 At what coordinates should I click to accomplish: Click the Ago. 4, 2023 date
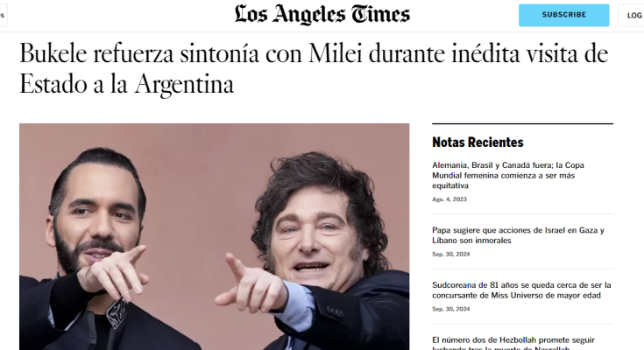click(449, 199)
